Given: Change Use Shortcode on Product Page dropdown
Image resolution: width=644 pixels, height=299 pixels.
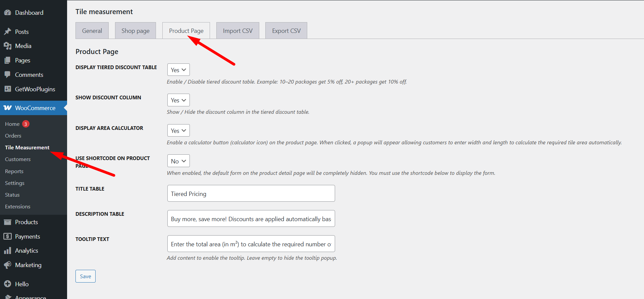Looking at the screenshot, I should tap(178, 161).
